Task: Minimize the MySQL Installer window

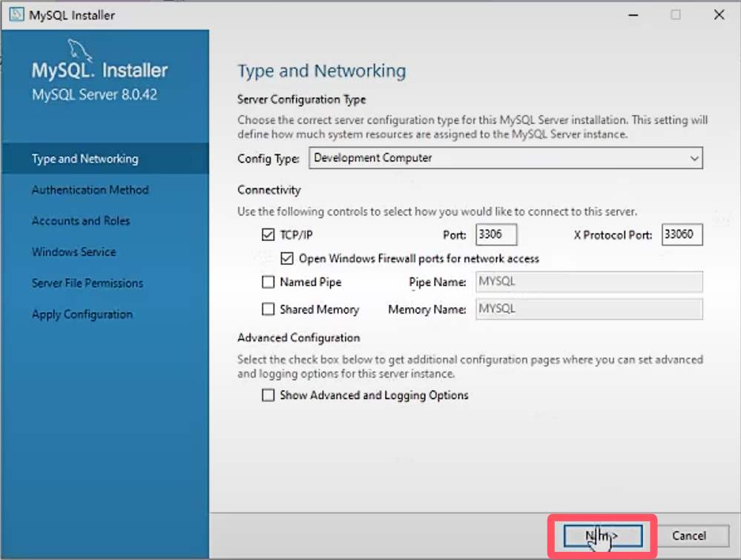Action: (633, 15)
